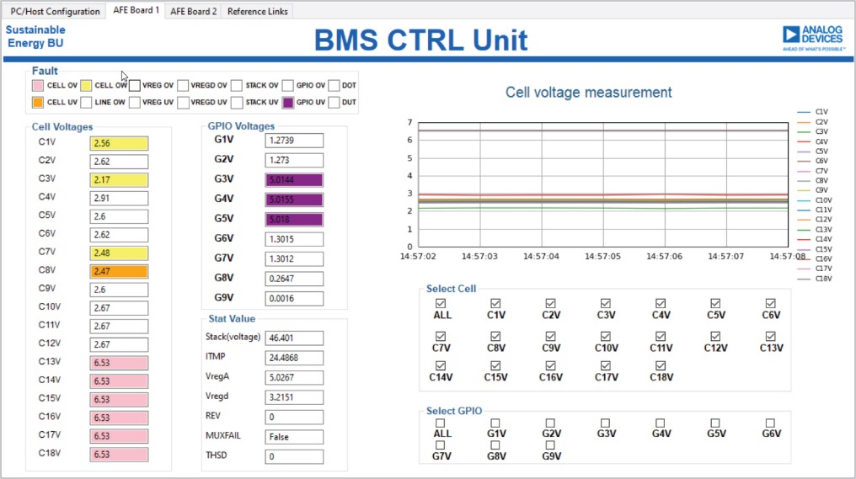The height and width of the screenshot is (479, 856).
Task: Uncheck the ALL checkbox under Select Cell
Action: (441, 302)
